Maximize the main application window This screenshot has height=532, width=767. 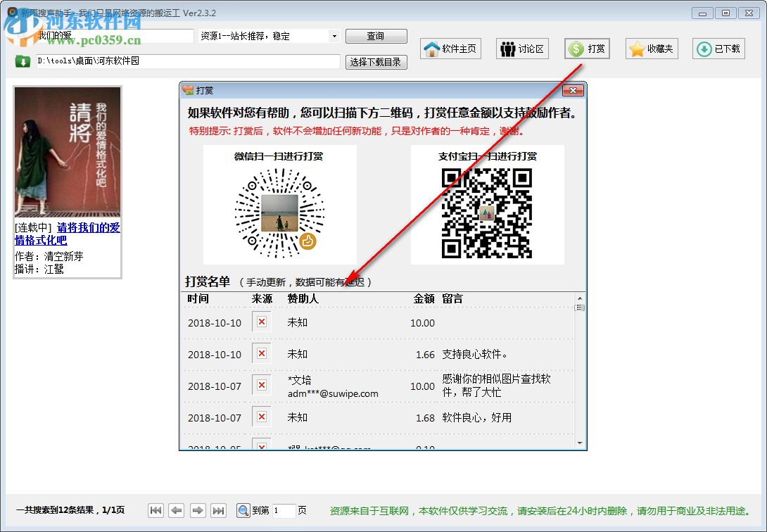pos(726,13)
